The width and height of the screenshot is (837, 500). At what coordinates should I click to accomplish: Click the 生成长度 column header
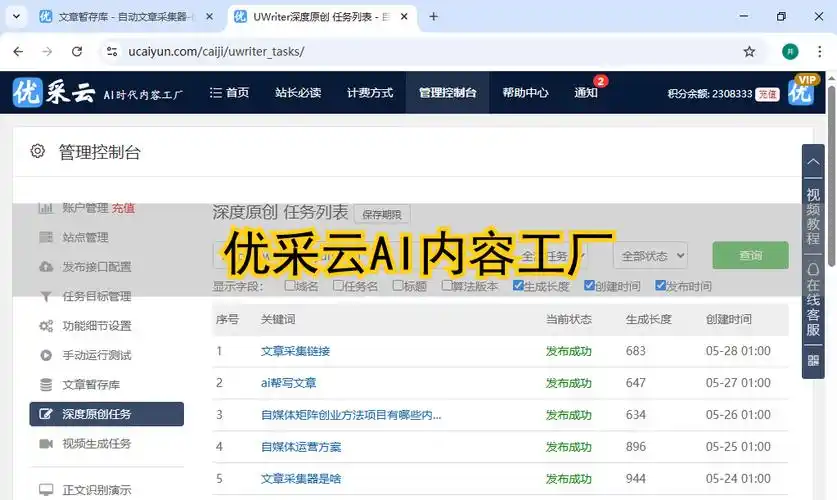point(649,319)
